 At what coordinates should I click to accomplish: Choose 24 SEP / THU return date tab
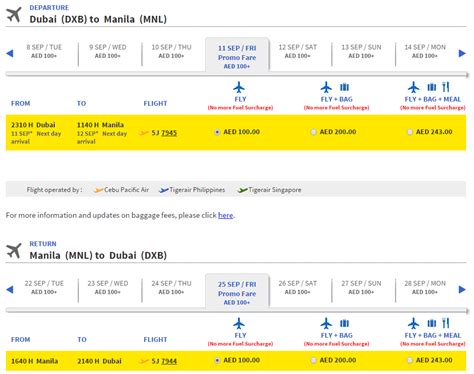[x=171, y=287]
